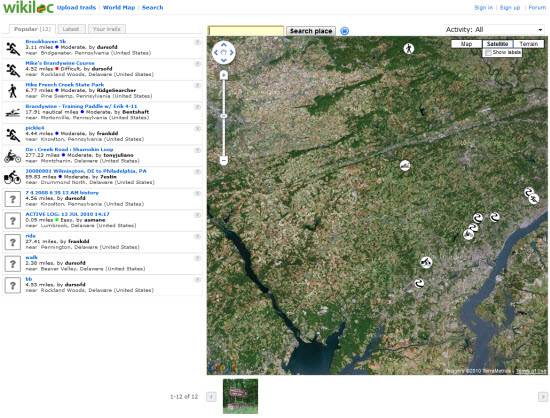
Task: Click the small grey icon on pickle4 row
Action: pyautogui.click(x=197, y=129)
